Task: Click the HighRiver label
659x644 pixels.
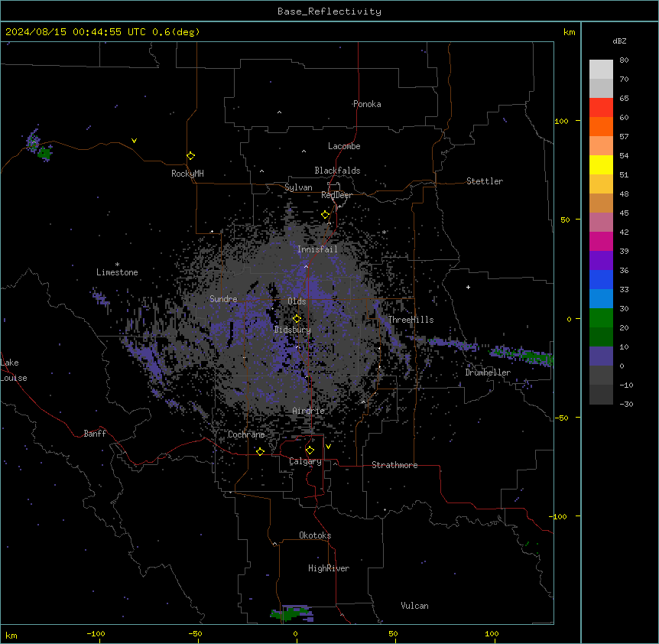Action: click(329, 568)
